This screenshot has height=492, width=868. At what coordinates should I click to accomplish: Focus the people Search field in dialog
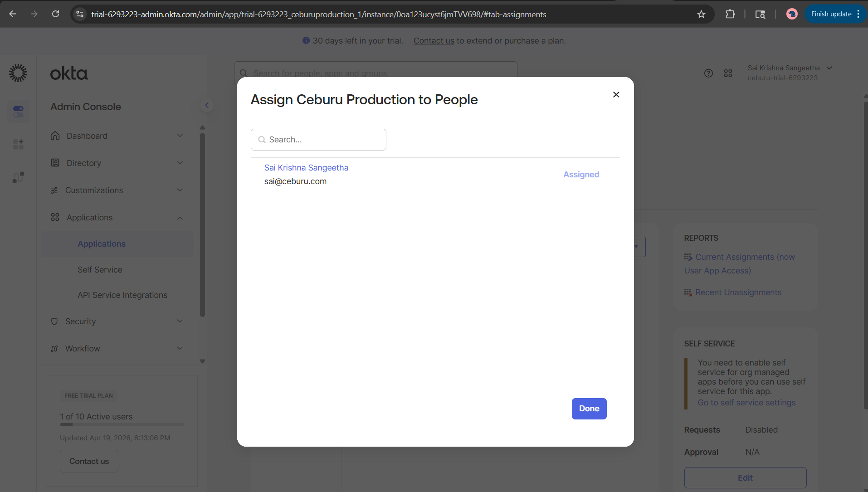click(318, 140)
